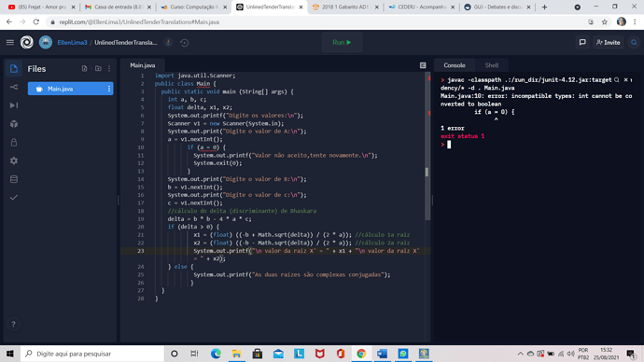644x362 pixels.
Task: Open the Main.java file options menu
Action: [x=109, y=89]
